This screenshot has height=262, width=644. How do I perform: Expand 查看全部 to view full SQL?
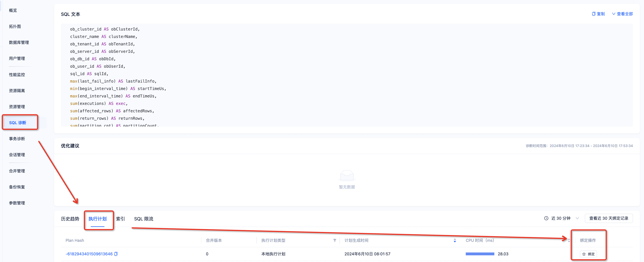pos(622,14)
